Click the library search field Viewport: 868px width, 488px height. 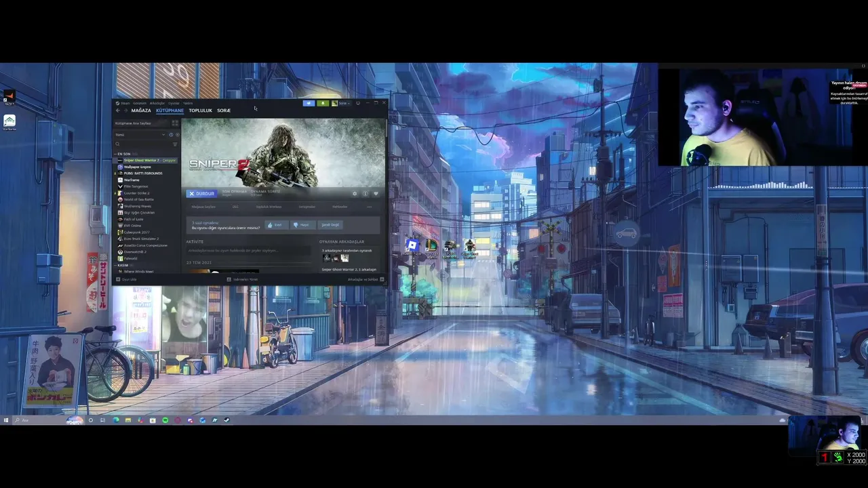point(141,144)
